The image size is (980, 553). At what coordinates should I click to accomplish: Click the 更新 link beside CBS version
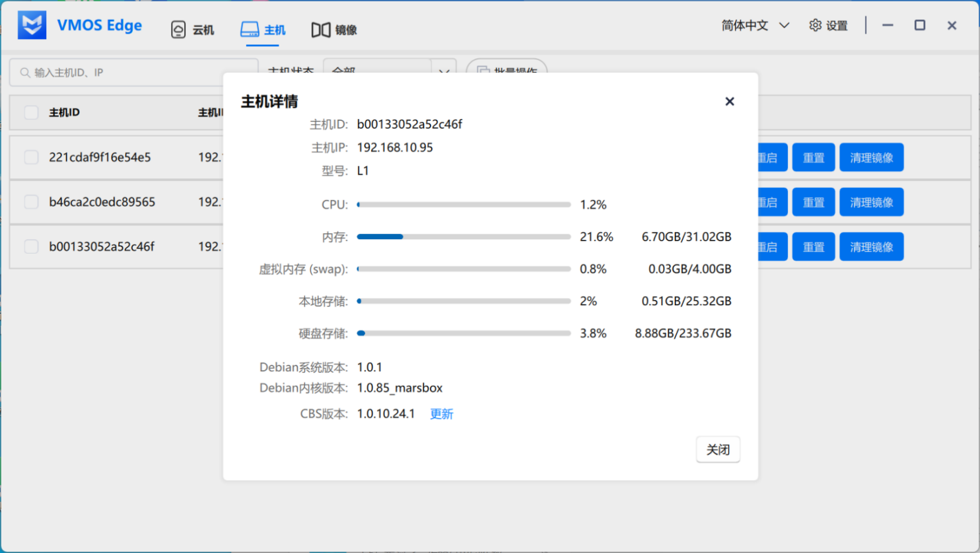pos(441,414)
